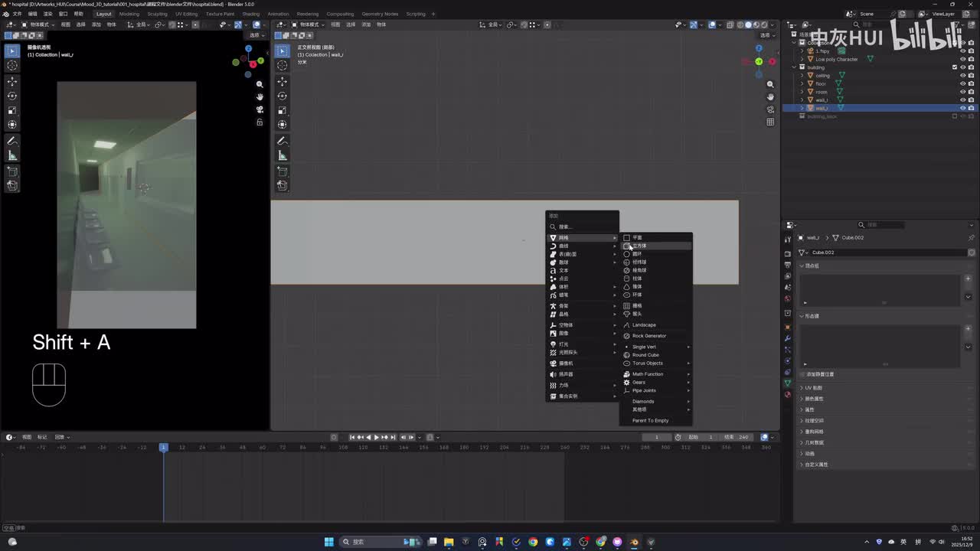Viewport: 980px width, 551px height.
Task: Enable the building_block collection checkbox
Action: pyautogui.click(x=954, y=116)
